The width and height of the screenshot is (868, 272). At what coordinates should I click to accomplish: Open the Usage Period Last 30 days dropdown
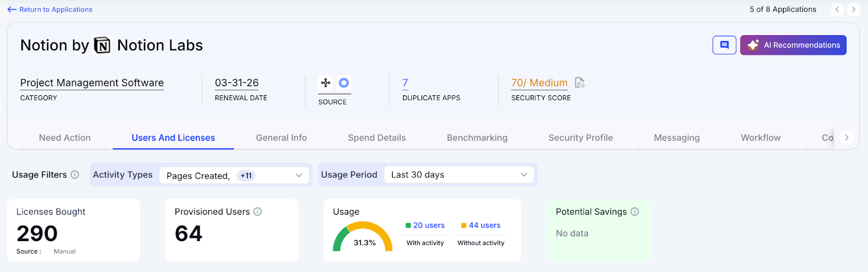(x=459, y=175)
